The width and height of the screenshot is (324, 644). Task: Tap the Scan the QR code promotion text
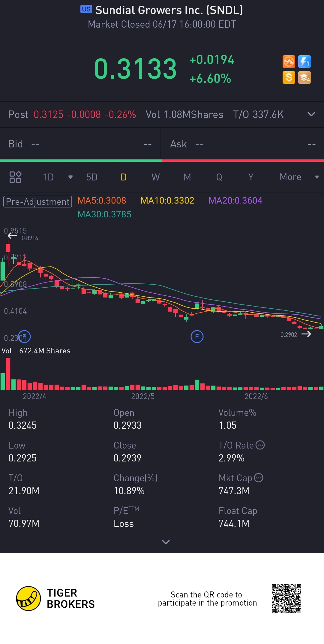pyautogui.click(x=207, y=599)
